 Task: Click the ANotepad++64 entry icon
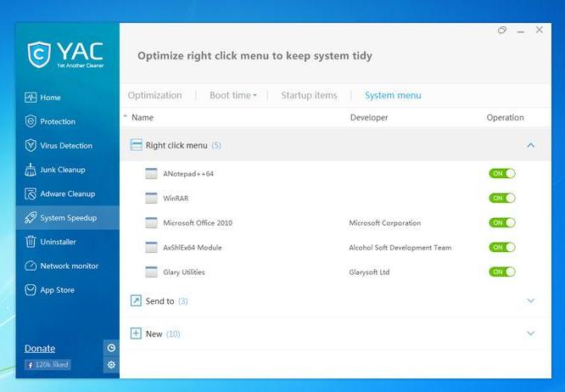pyautogui.click(x=151, y=173)
